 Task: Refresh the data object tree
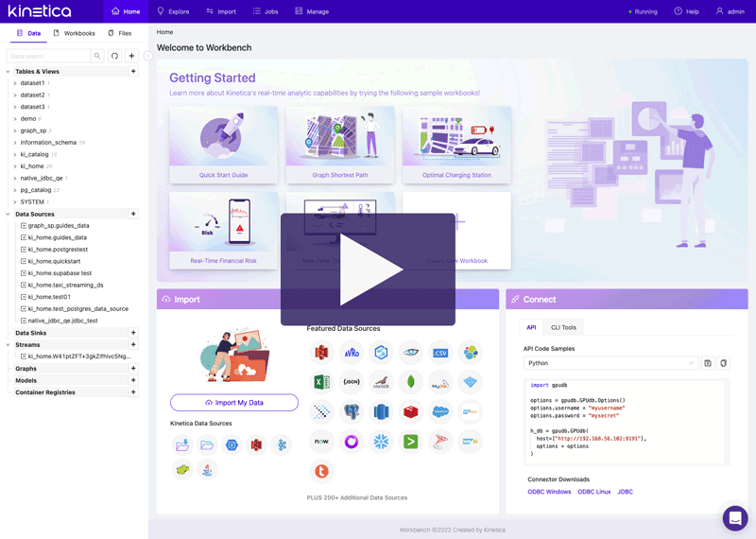(114, 56)
